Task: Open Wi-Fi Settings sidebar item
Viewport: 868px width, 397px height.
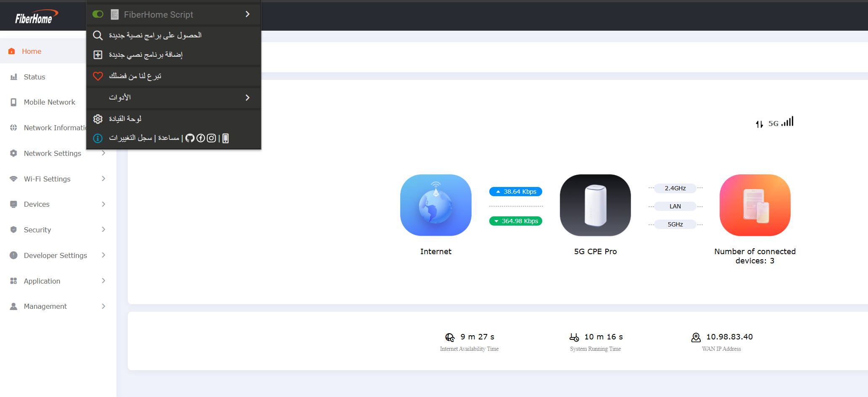Action: click(47, 179)
